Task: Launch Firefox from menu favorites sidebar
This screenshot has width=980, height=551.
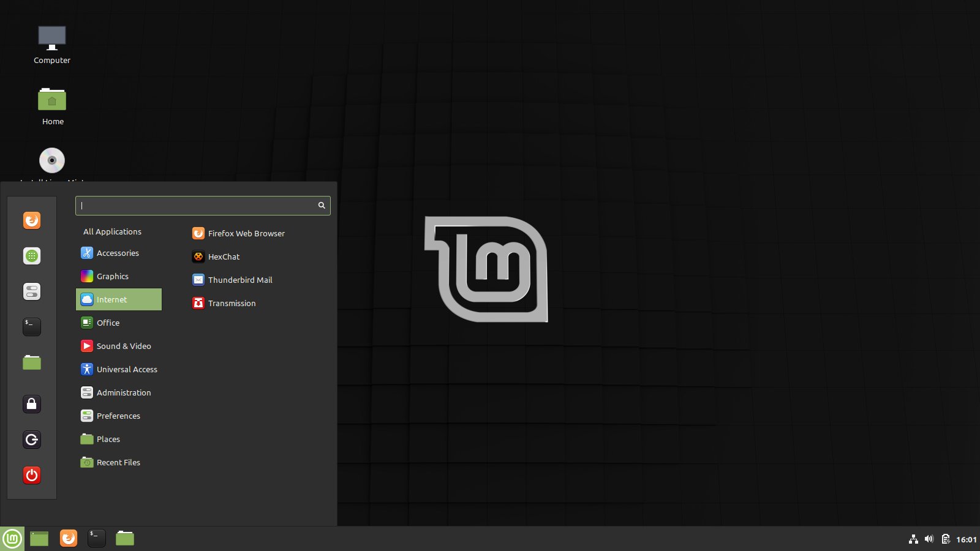Action: click(x=32, y=220)
